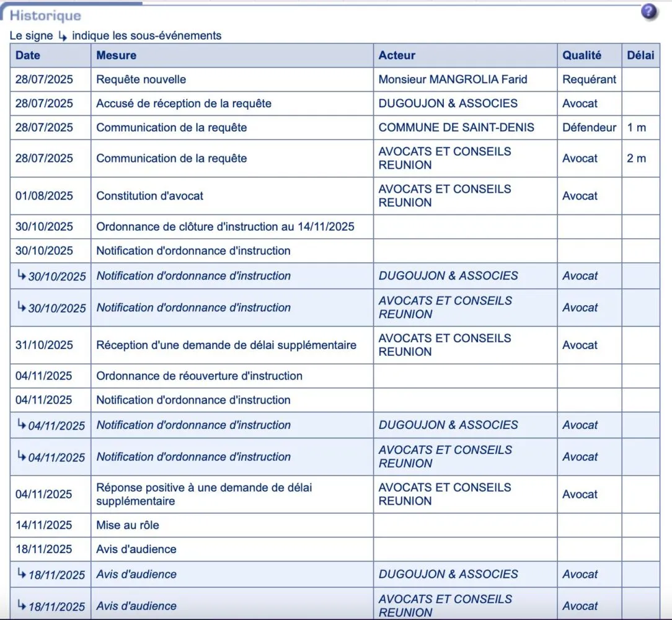Select "Ordonnance de réouverture d'instruction" row
Viewport: 672px width, 620px height.
199,376
